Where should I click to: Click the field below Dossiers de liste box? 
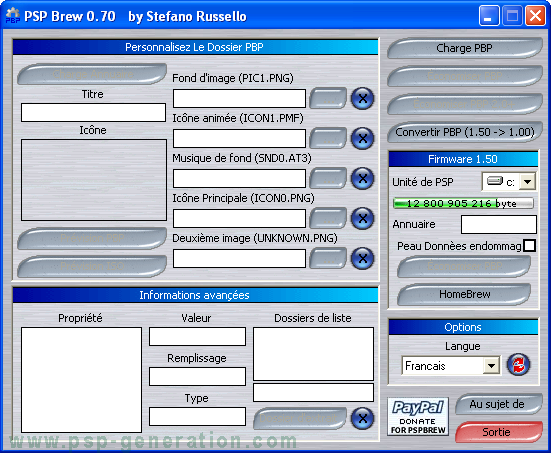pos(313,393)
